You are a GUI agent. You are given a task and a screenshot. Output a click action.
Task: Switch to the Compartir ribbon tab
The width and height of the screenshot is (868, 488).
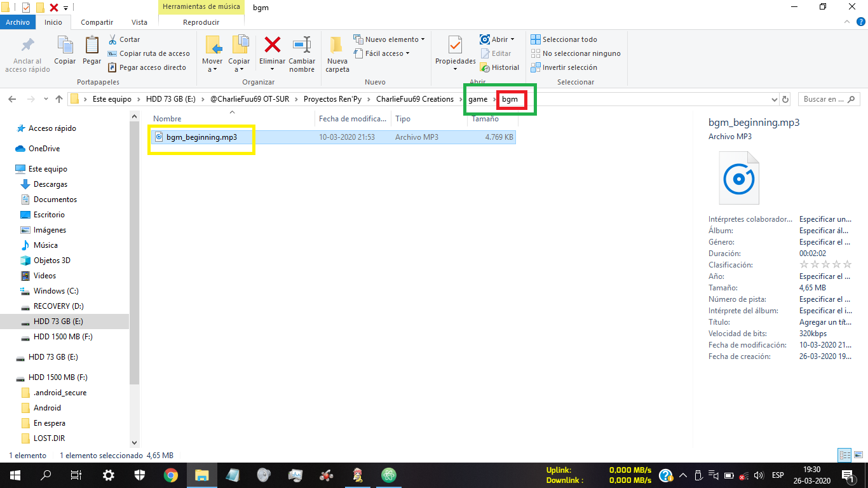pyautogui.click(x=97, y=22)
